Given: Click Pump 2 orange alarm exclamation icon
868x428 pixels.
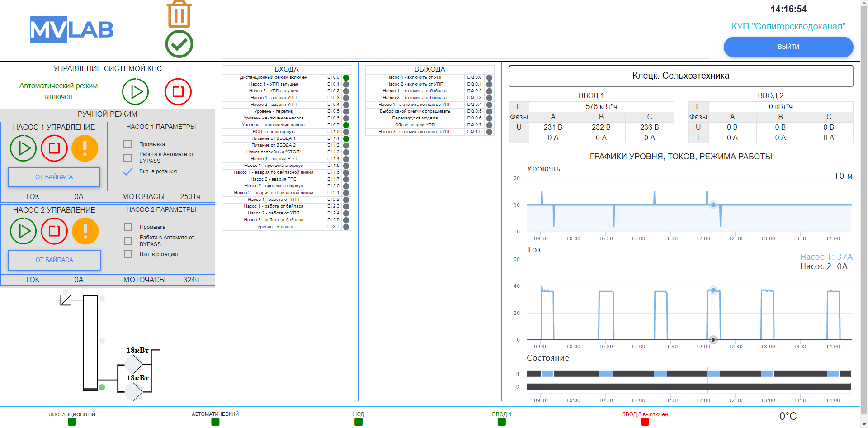Looking at the screenshot, I should 85,231.
